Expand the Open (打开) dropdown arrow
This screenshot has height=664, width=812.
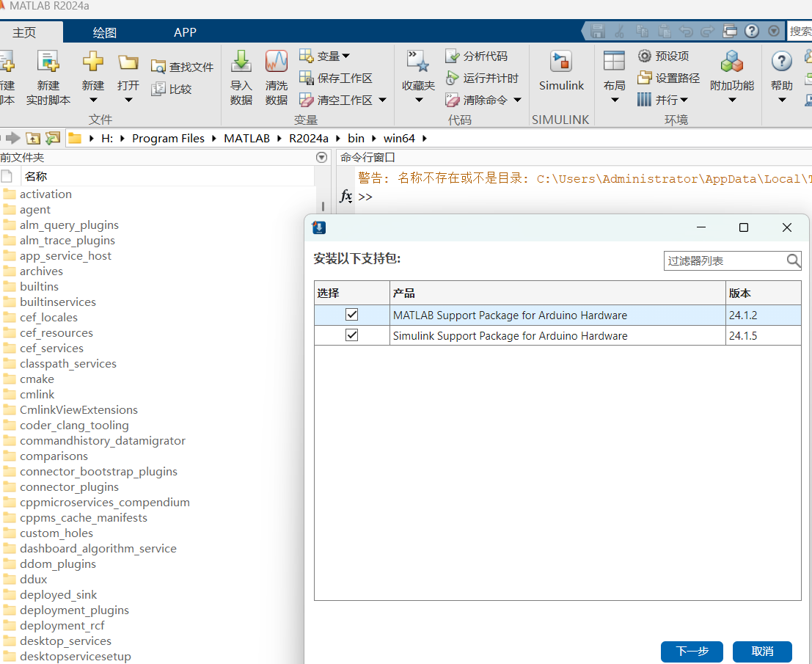tap(128, 100)
